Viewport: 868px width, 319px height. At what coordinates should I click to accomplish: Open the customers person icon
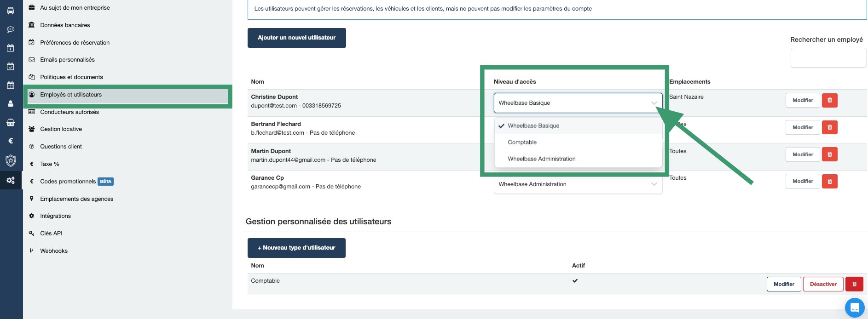pos(11,104)
